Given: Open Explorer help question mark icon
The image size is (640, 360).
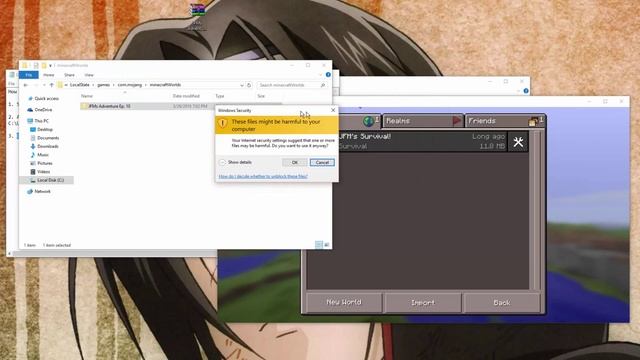Looking at the screenshot, I should tap(328, 75).
